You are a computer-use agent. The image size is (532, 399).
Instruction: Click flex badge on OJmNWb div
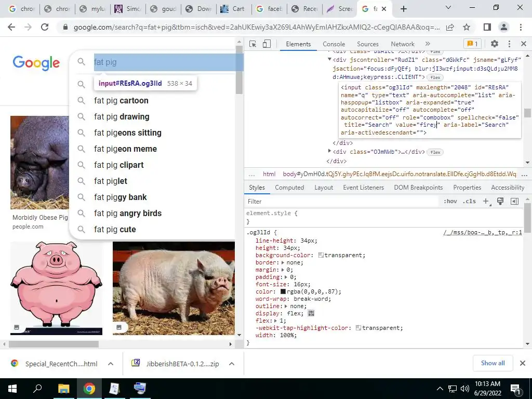(x=435, y=152)
